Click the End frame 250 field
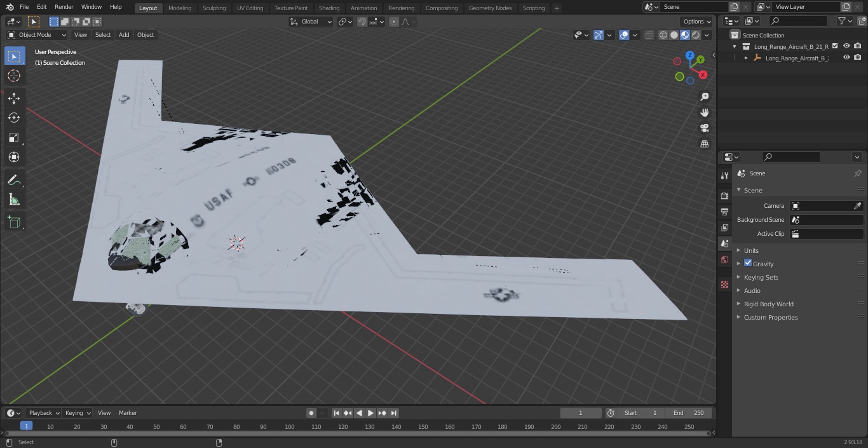The width and height of the screenshot is (868, 448). click(x=689, y=413)
